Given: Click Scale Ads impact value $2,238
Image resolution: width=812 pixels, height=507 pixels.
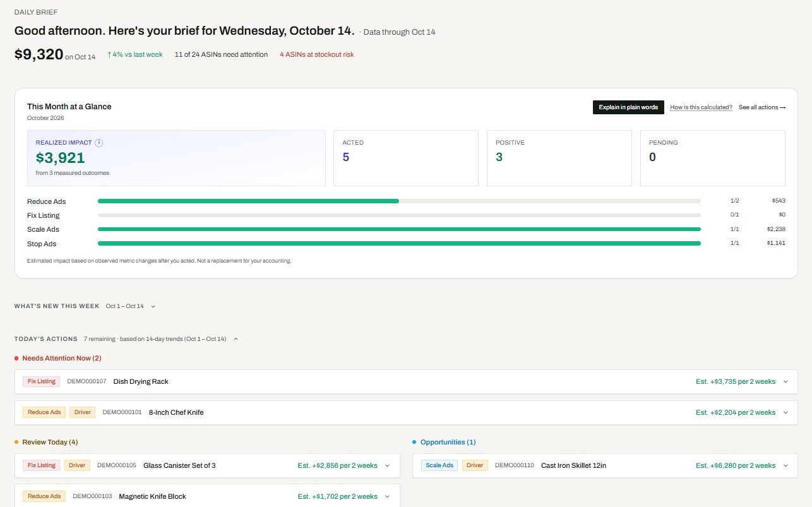Looking at the screenshot, I should [776, 229].
